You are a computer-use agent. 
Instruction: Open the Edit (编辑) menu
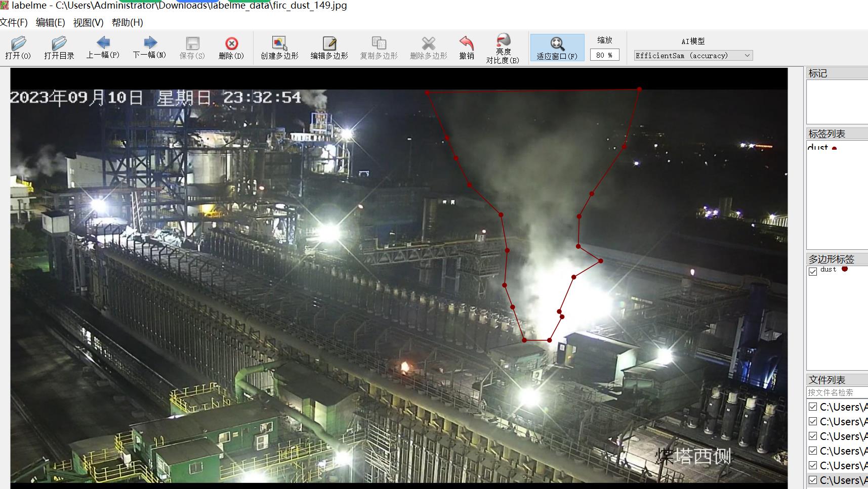pos(50,23)
